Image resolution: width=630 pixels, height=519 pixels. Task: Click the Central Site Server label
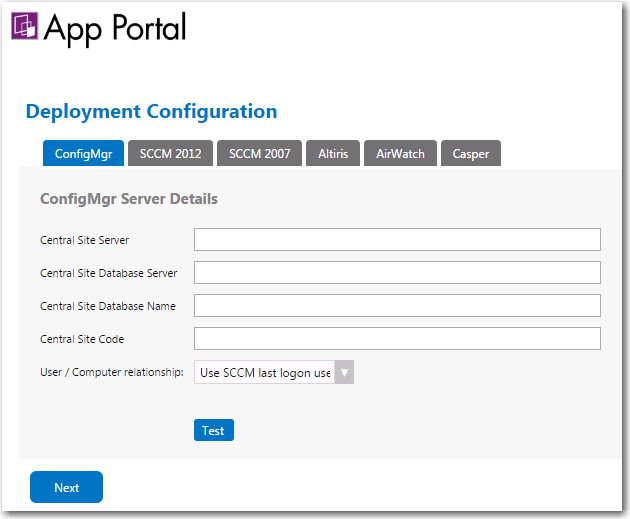coord(84,240)
